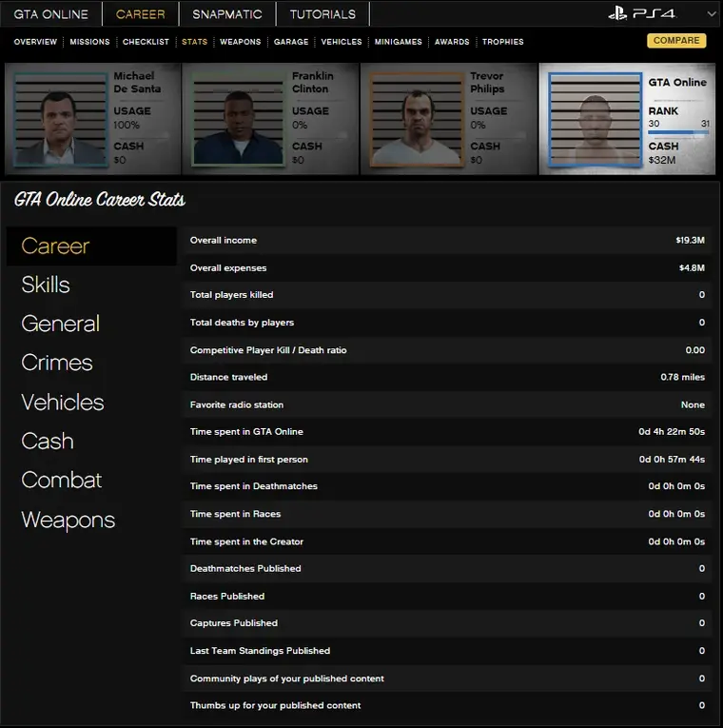Screen dimensions: 723x728
Task: Go to the Weapons submenu item
Action: [x=241, y=42]
